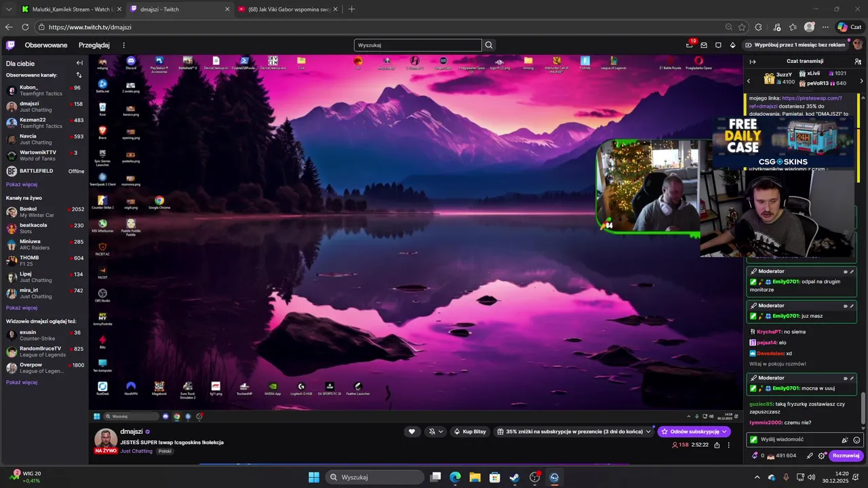This screenshot has height=488, width=868.
Task: Toggle the microphone icon in system tray
Action: (786, 477)
